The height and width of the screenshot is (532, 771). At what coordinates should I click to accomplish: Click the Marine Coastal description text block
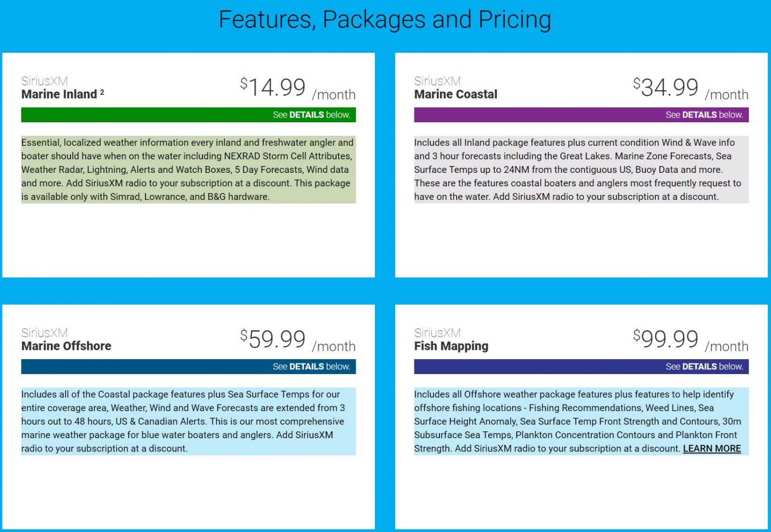tap(581, 169)
